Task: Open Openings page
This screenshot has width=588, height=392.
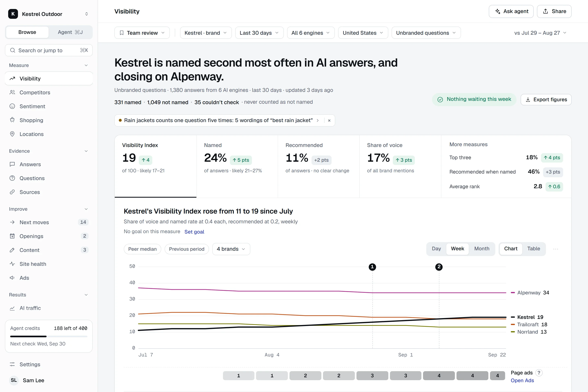Action: (49, 236)
